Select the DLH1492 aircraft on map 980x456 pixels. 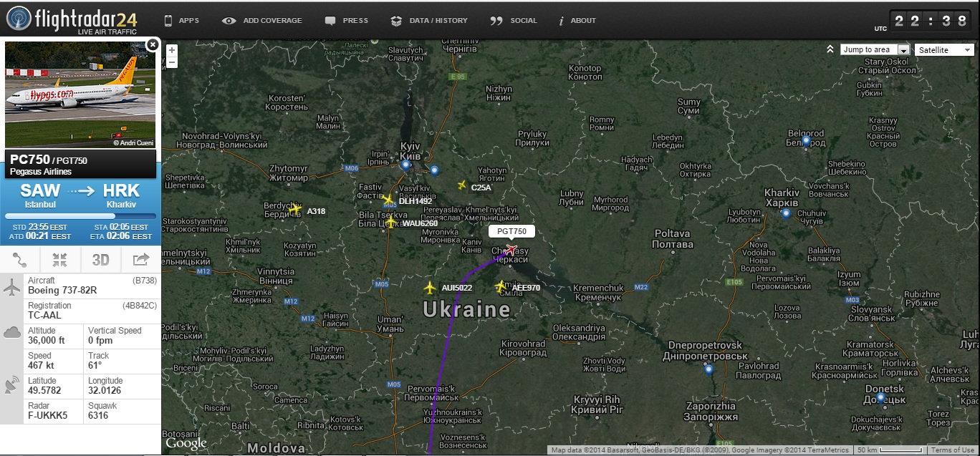[388, 200]
